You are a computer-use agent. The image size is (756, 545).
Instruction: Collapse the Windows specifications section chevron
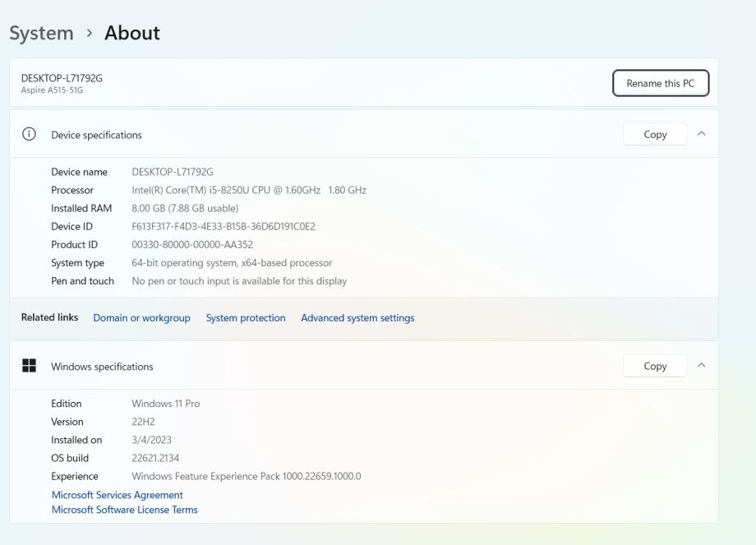pos(701,366)
